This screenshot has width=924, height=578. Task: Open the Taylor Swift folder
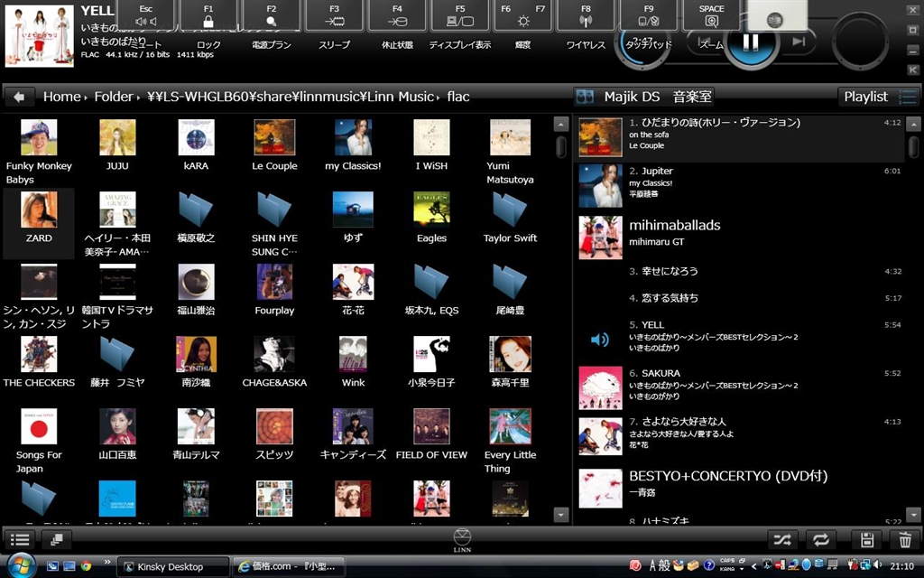(x=510, y=218)
